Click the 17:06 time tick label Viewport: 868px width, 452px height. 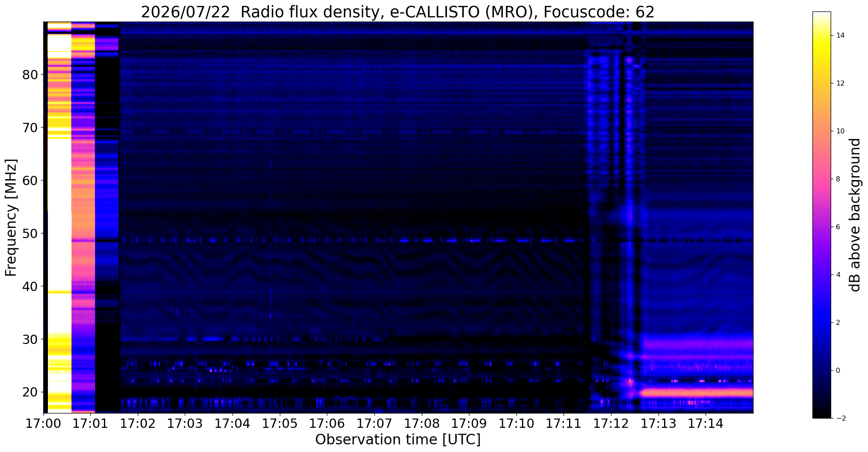[327, 424]
